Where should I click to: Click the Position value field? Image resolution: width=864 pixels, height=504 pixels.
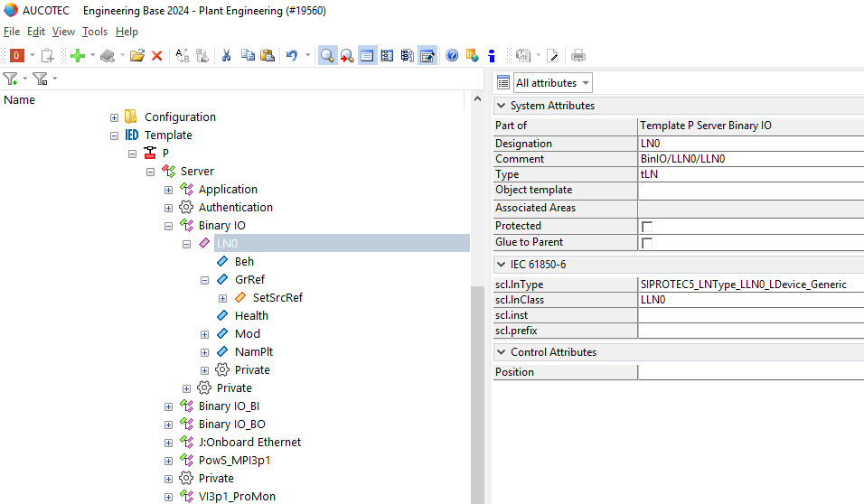pos(750,372)
